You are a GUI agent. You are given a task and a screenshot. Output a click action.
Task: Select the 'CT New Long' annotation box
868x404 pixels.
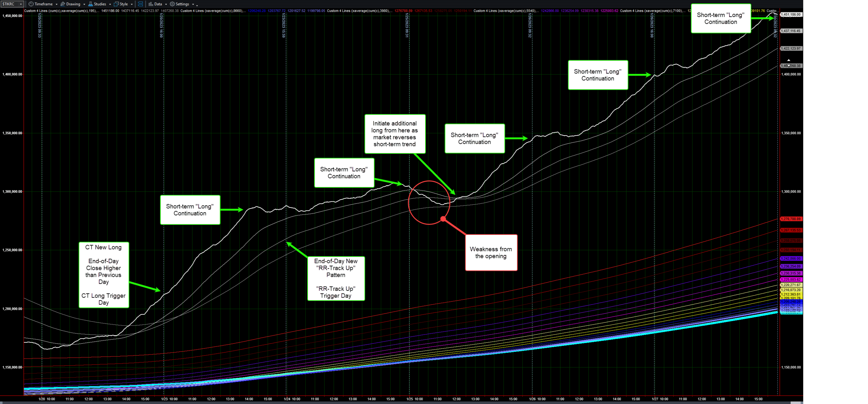[104, 275]
